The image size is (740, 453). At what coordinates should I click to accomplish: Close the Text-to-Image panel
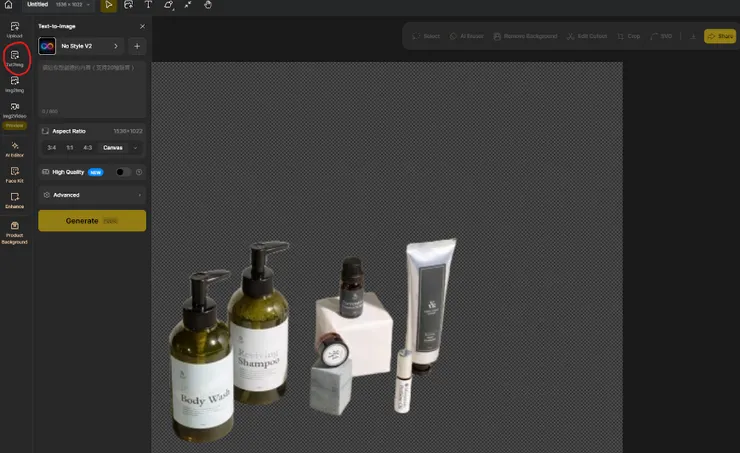[x=143, y=26]
